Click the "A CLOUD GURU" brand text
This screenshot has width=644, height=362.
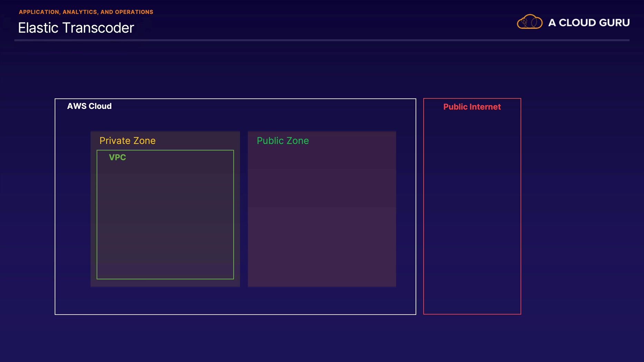(589, 23)
